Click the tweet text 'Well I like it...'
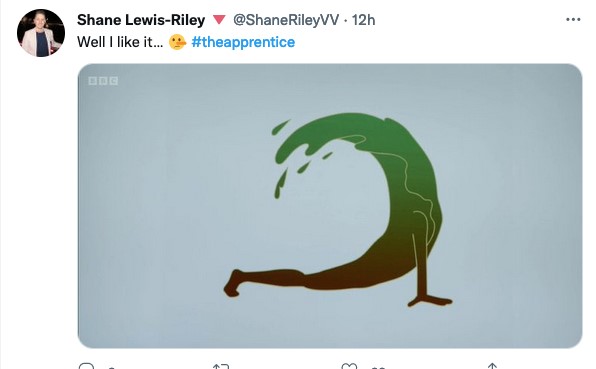596x369 pixels. click(120, 42)
